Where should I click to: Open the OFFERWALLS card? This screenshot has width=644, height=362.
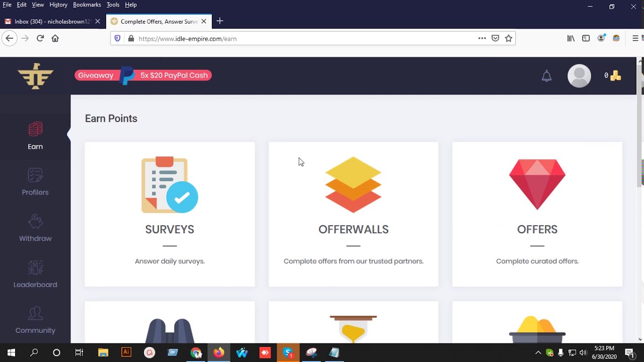[x=353, y=214]
